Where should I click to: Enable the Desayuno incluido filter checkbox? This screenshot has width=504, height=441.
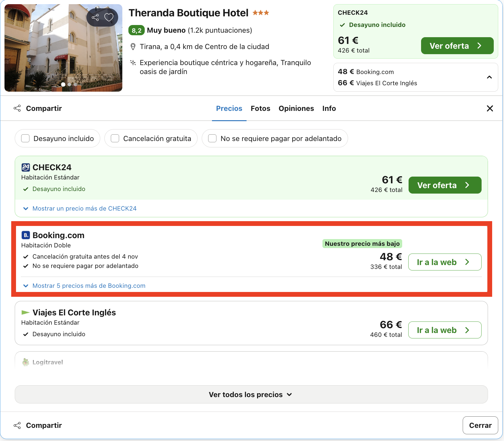(25, 138)
